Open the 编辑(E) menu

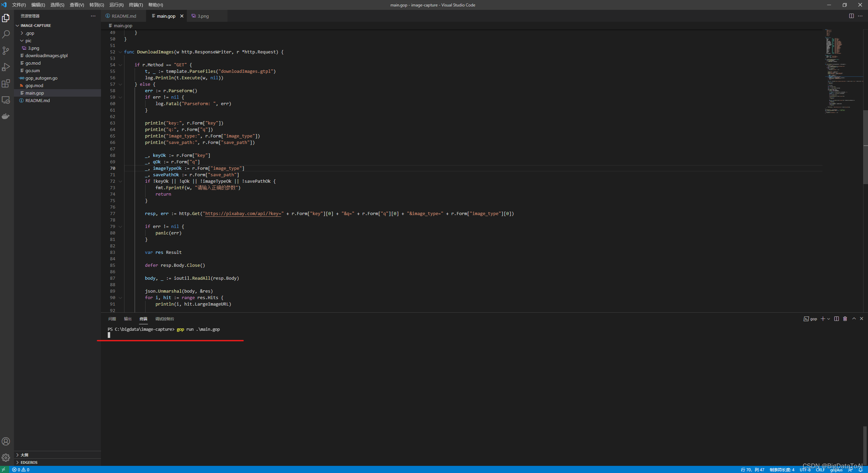(x=38, y=5)
